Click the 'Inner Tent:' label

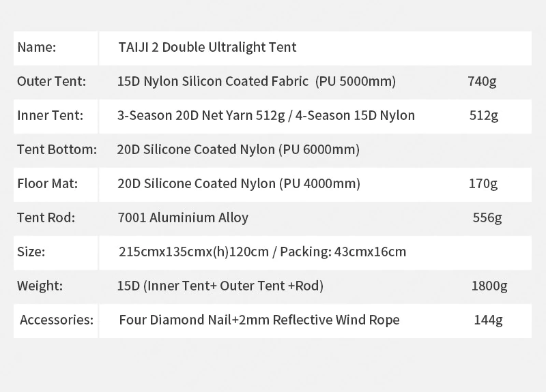50,115
